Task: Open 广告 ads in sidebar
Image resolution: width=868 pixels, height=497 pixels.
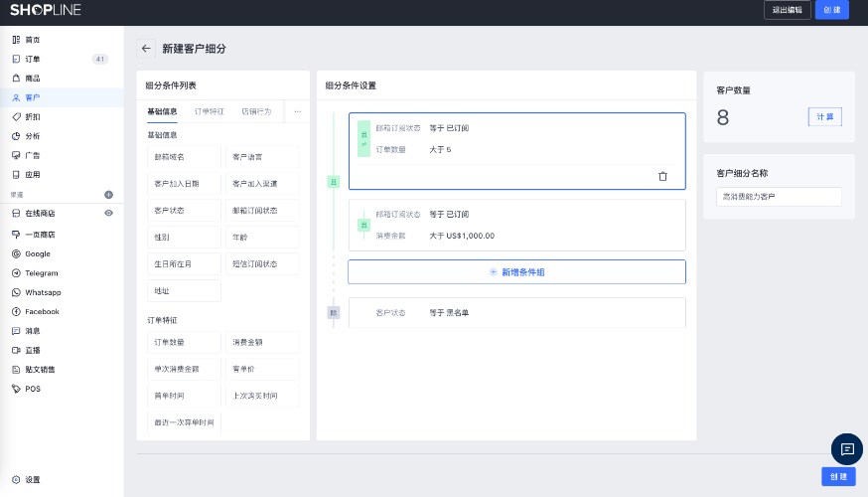Action: (x=32, y=156)
